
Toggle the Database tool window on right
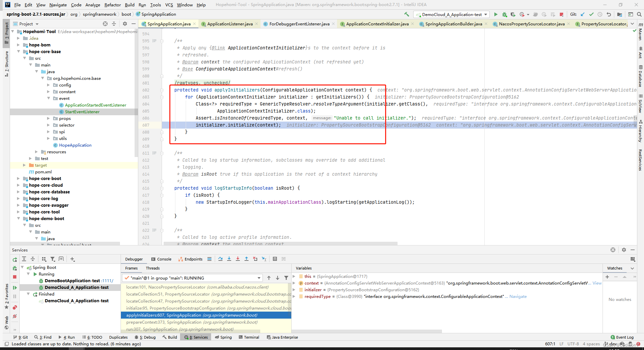tap(640, 76)
